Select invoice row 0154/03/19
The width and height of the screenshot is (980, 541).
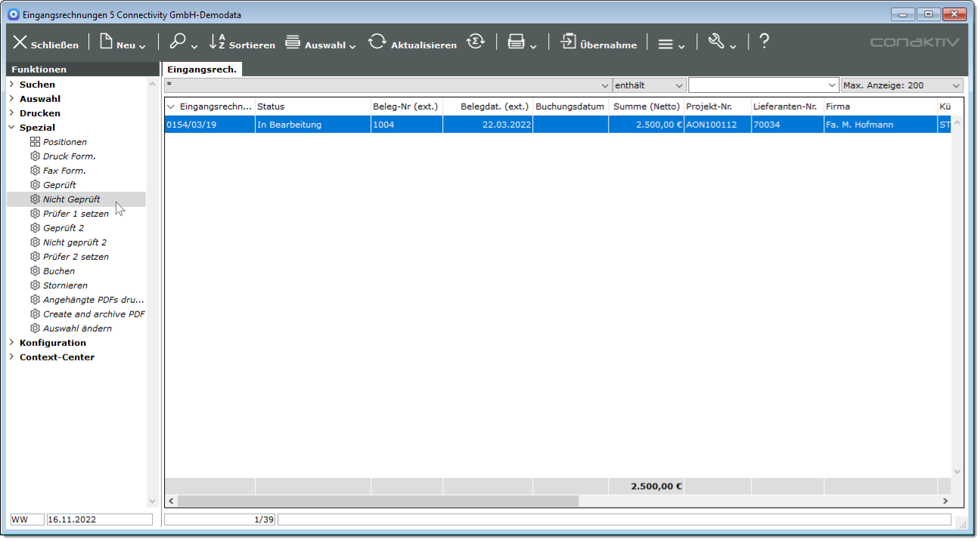tap(209, 125)
